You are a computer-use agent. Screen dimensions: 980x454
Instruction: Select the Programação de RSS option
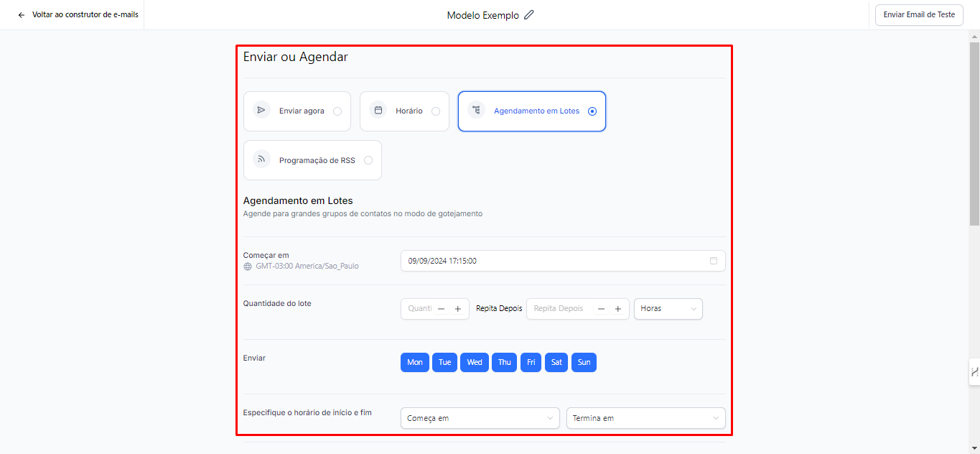point(368,160)
